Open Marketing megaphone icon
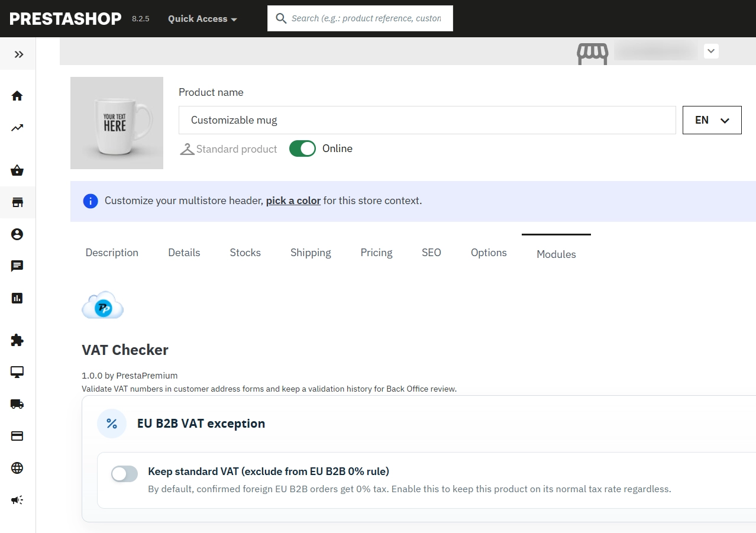The width and height of the screenshot is (756, 533). [x=17, y=500]
